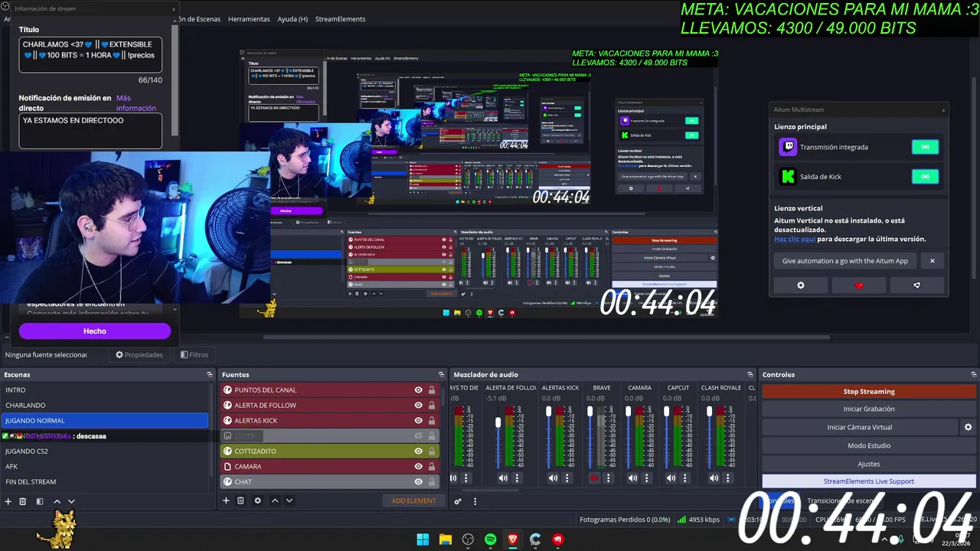Open Brave browser from the taskbar
Viewport: 980px width, 551px height.
click(x=513, y=540)
